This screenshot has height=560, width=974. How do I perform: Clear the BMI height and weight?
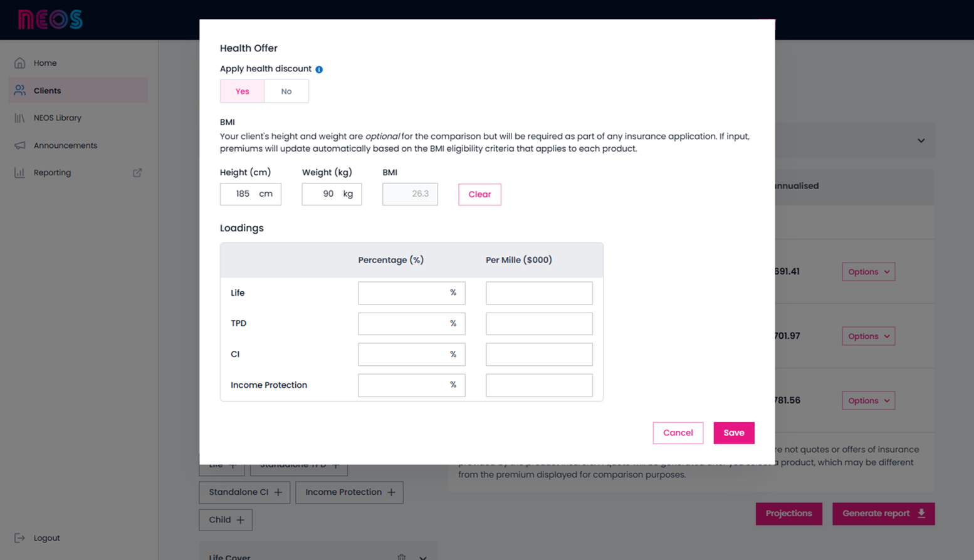(479, 194)
